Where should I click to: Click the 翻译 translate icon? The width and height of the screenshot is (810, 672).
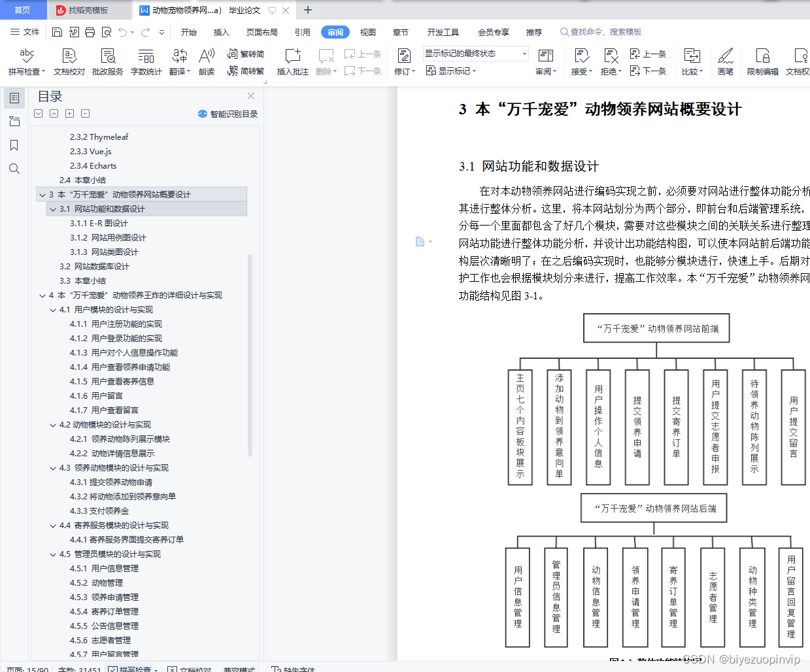(x=179, y=56)
